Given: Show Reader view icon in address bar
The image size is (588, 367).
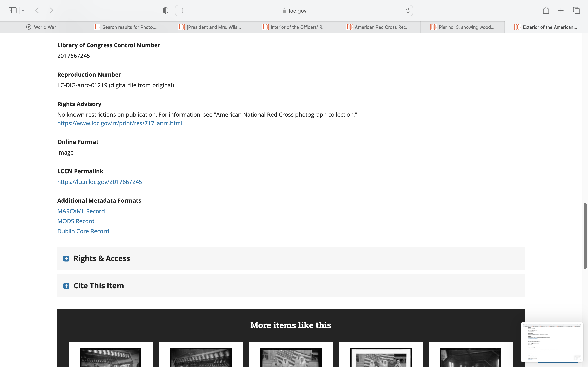Looking at the screenshot, I should (181, 10).
